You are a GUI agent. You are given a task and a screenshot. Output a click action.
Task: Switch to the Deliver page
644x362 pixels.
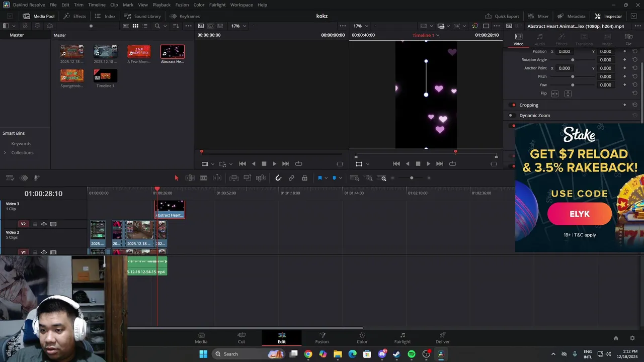pos(443,338)
